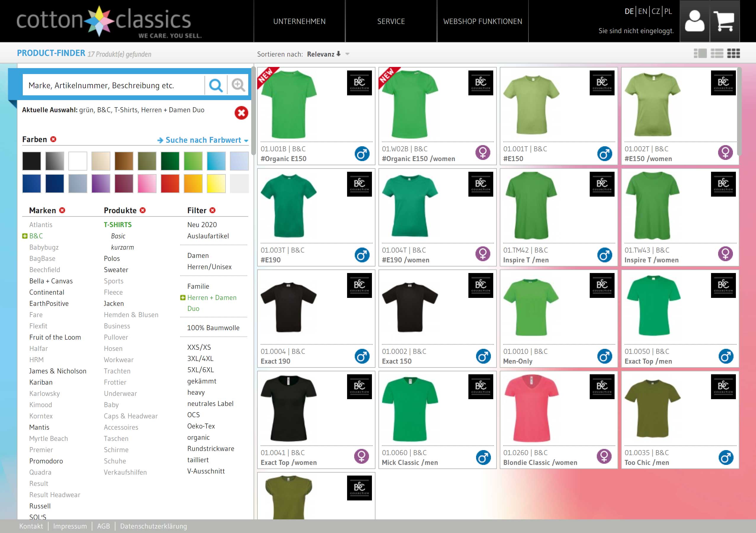This screenshot has height=533, width=756.
Task: Pick the yellow color swatch
Action: tap(216, 184)
